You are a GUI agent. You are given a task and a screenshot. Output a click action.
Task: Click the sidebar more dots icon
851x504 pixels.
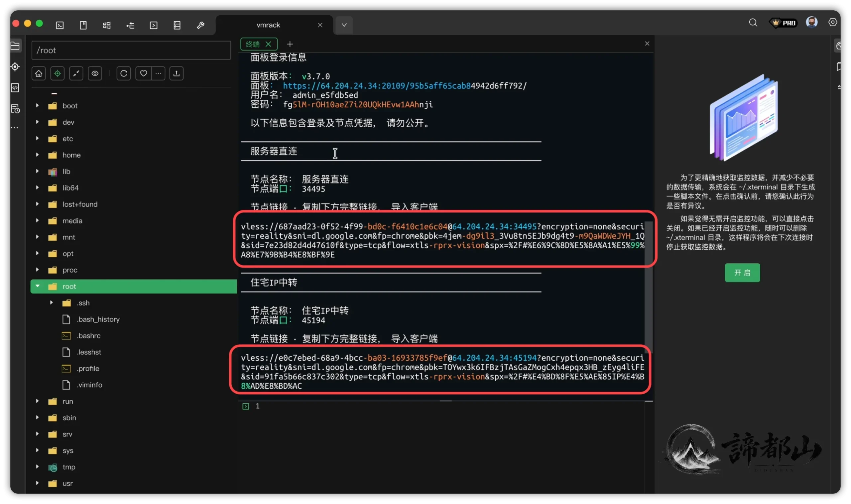coord(14,128)
